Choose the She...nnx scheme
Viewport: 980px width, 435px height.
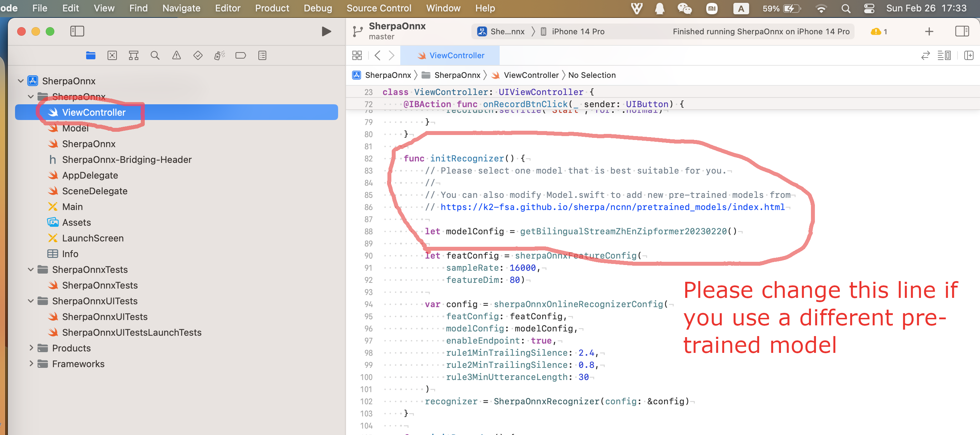pos(501,31)
